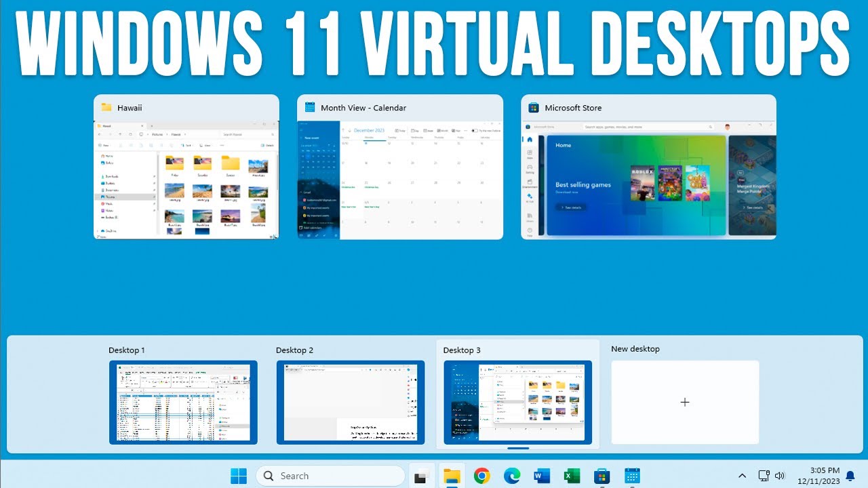Switch to the Desktop 1 thumbnail
This screenshot has width=868, height=488.
(183, 403)
